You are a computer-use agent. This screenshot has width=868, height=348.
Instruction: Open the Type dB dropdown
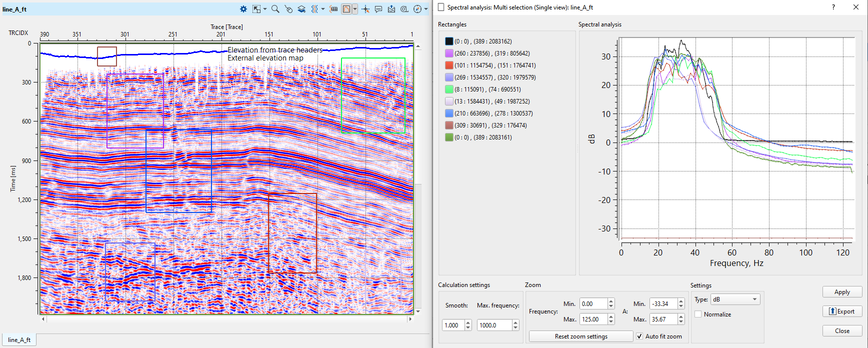(735, 299)
